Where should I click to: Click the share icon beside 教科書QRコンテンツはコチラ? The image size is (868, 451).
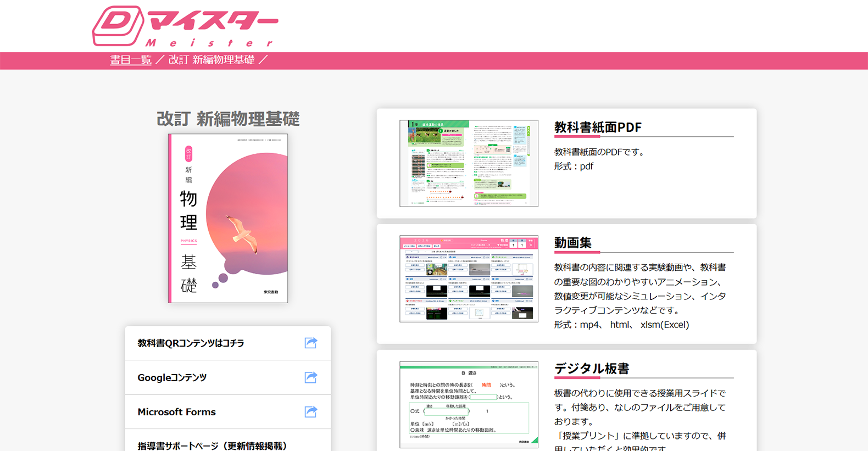coord(311,343)
